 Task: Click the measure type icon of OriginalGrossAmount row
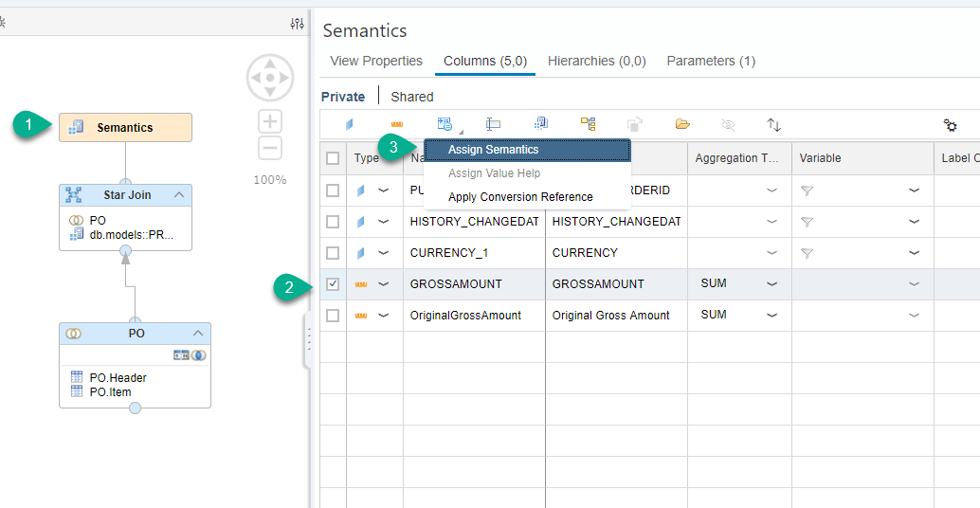(x=360, y=316)
